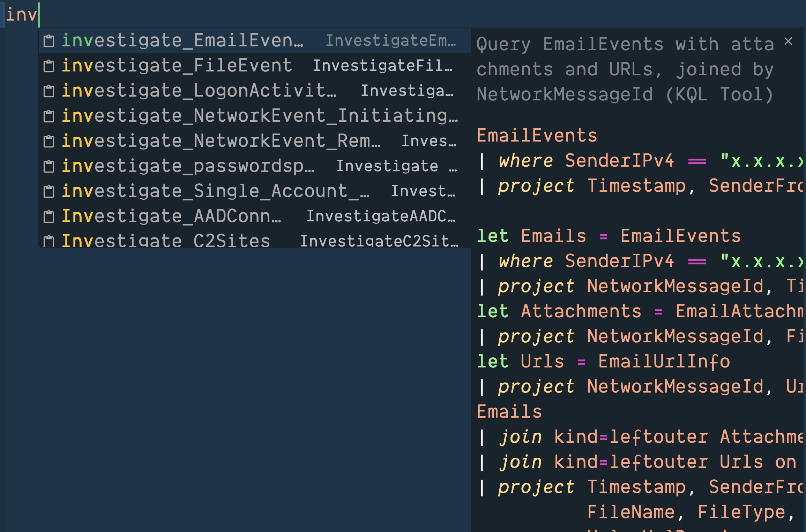806x532 pixels.
Task: Select investigate_passwordsp completion suggestion
Action: (188, 166)
